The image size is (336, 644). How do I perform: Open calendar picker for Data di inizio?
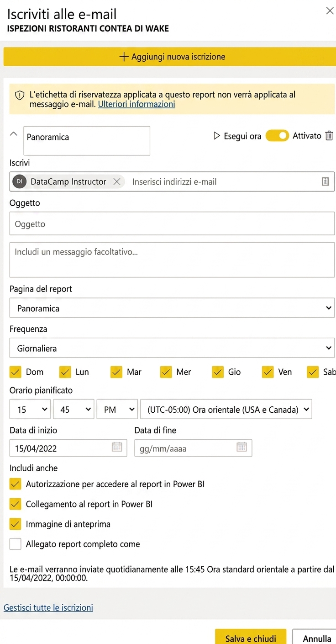pyautogui.click(x=117, y=447)
